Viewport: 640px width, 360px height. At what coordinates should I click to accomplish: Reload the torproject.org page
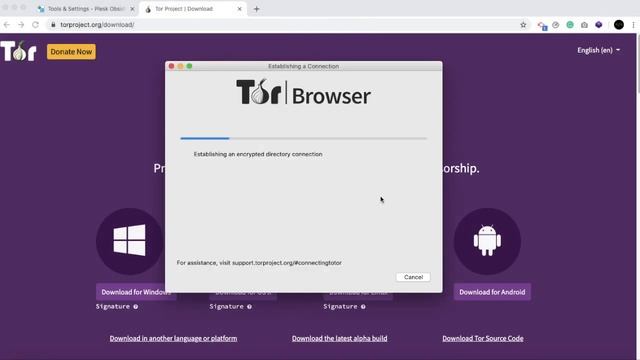[x=36, y=25]
